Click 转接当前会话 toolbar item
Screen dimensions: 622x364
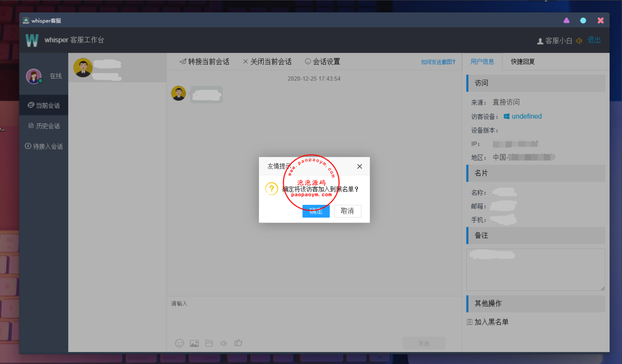204,62
